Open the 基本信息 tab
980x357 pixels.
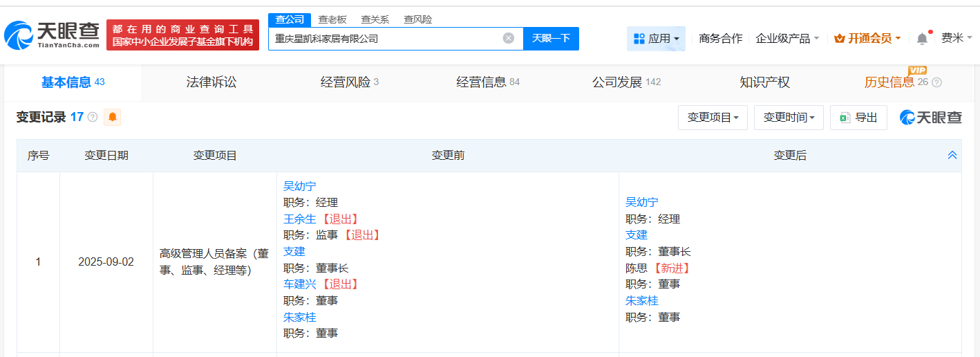pyautogui.click(x=73, y=82)
